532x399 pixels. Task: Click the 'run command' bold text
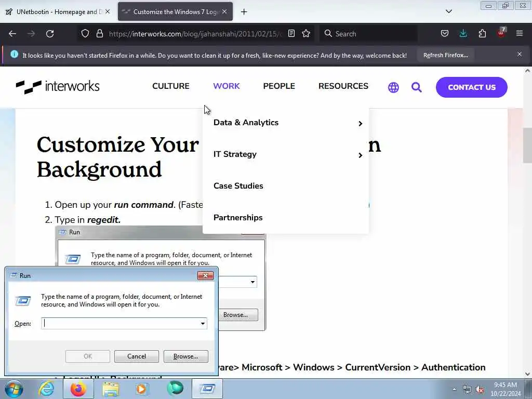click(144, 205)
